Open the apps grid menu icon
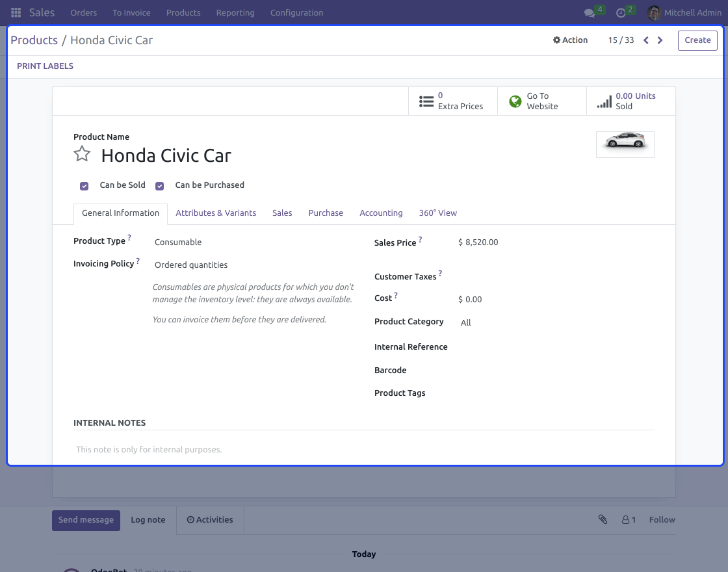 point(16,12)
